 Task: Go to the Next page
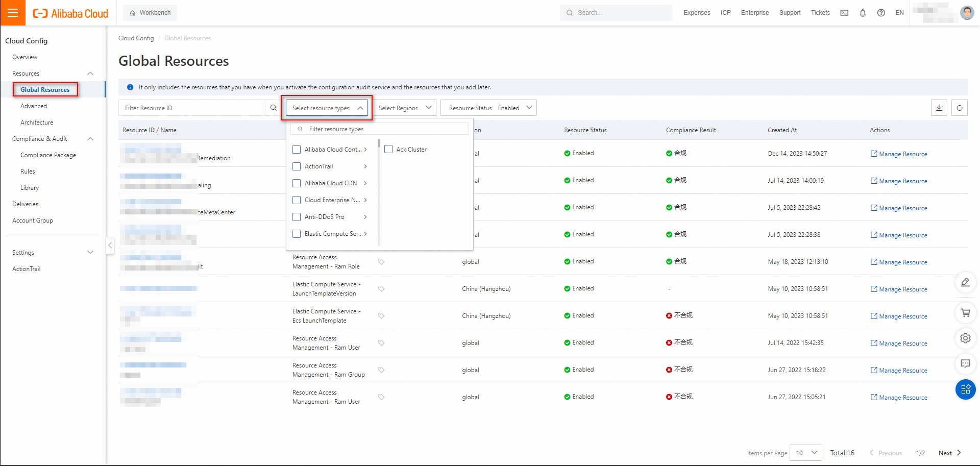click(x=950, y=453)
